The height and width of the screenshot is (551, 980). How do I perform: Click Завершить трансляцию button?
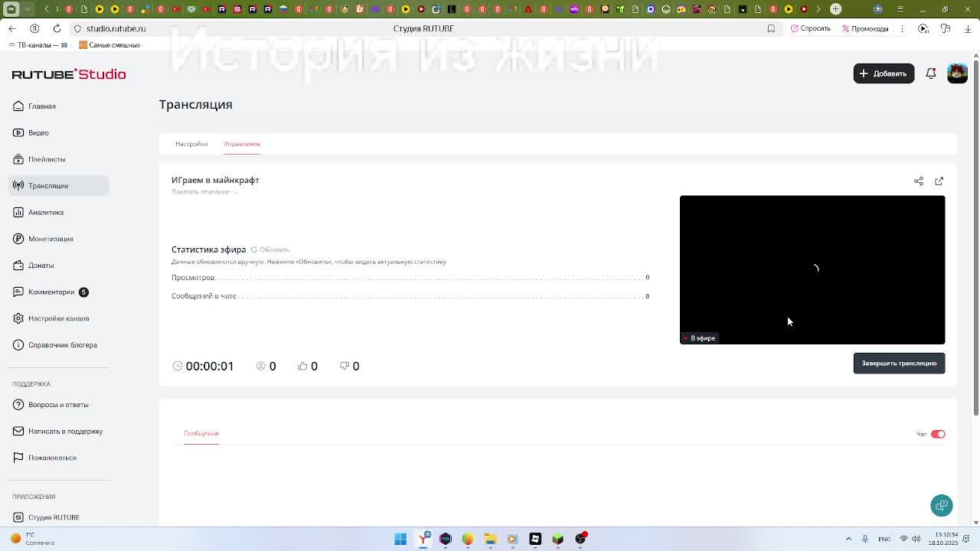899,364
